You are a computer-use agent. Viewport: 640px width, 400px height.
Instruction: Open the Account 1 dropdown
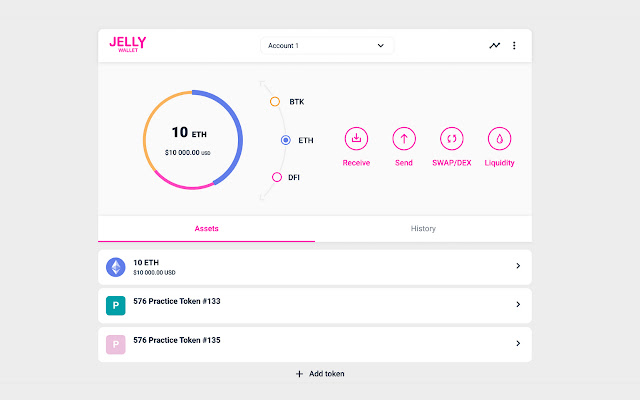coord(327,45)
